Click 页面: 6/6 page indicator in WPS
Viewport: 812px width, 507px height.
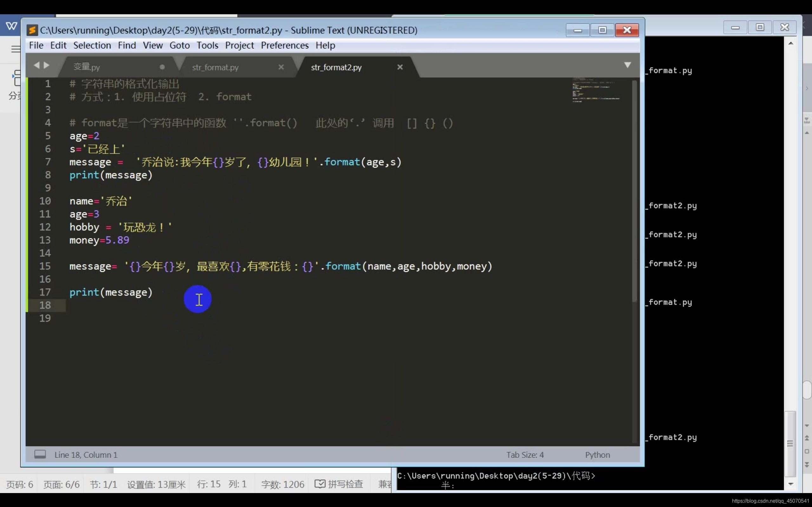(62, 484)
